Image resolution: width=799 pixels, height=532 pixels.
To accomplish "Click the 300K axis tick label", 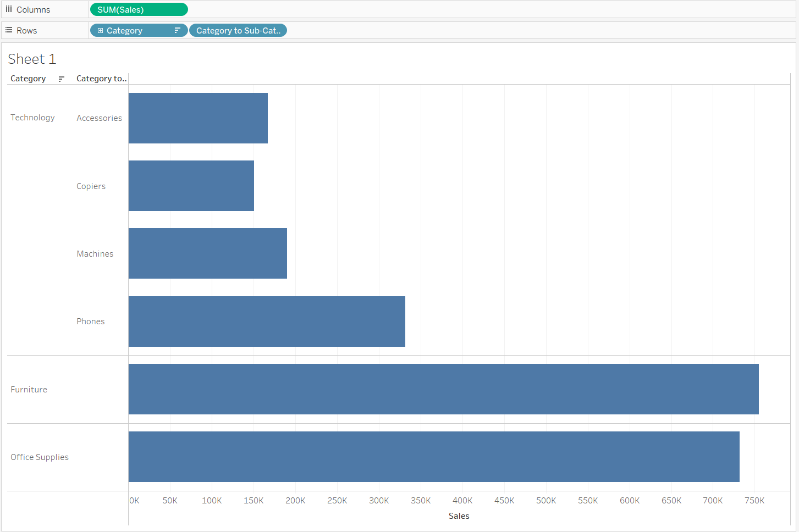I will [x=379, y=501].
